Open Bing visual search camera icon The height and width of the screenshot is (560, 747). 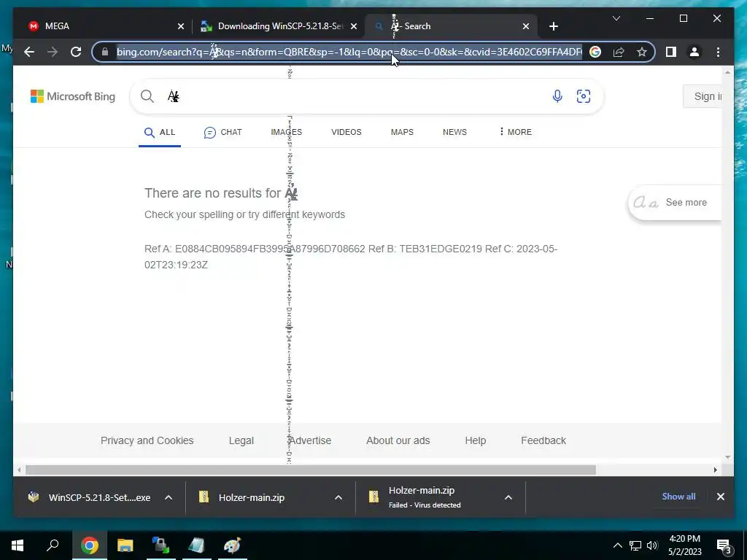click(x=583, y=96)
